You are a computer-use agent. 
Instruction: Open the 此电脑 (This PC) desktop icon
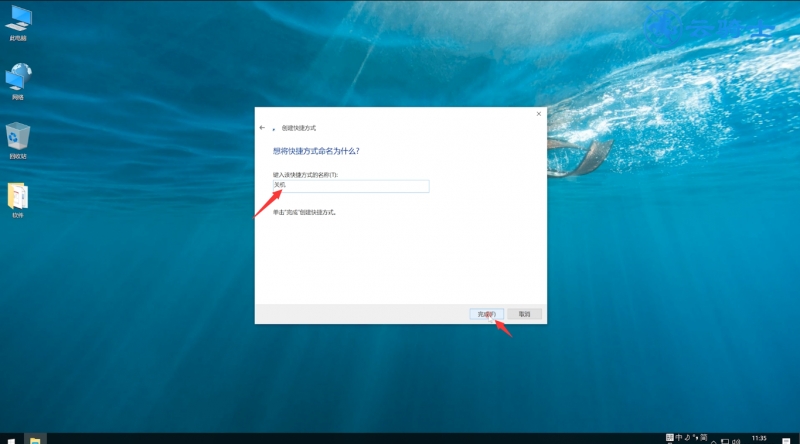click(18, 23)
